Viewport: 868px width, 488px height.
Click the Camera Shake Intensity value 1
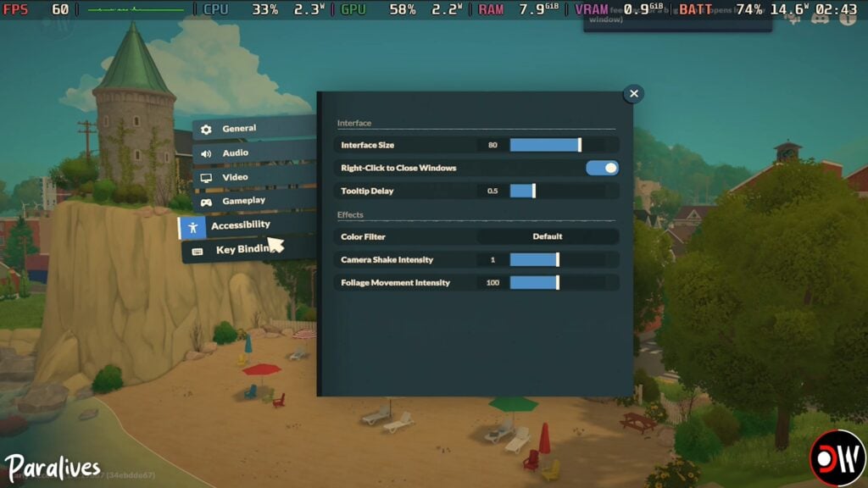(492, 259)
